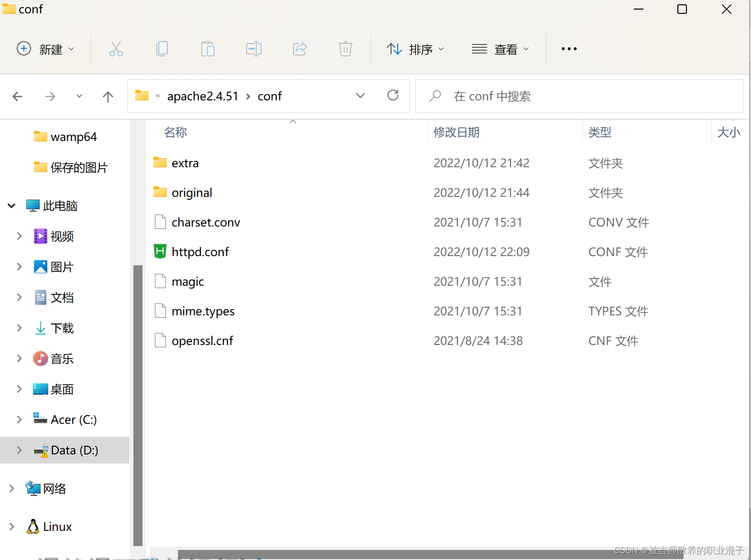Click the Network icon in sidebar
Screen dimensions: 751x560
[33, 488]
